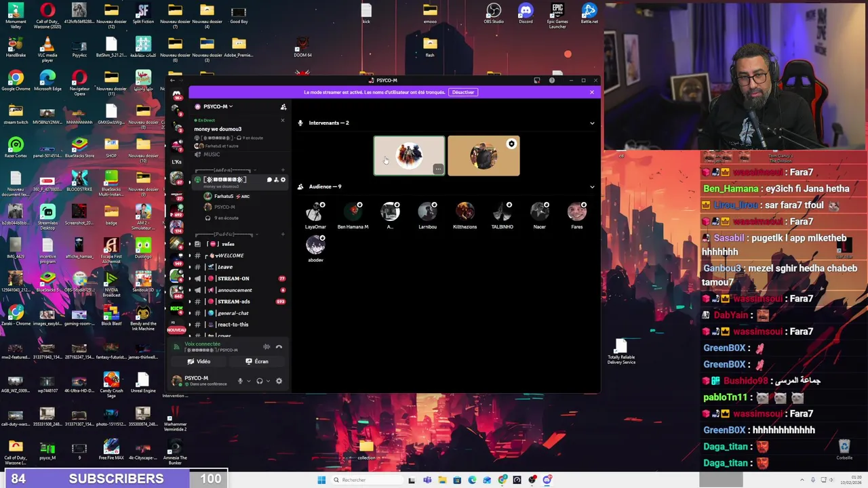Viewport: 868px width, 488px height.
Task: Toggle noise suppression in voice panel
Action: tap(267, 347)
